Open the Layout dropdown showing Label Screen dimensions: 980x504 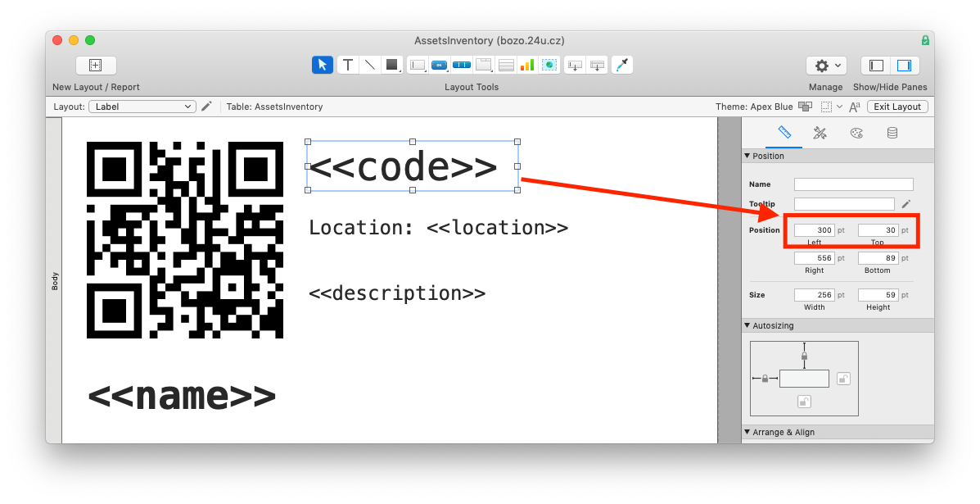142,107
